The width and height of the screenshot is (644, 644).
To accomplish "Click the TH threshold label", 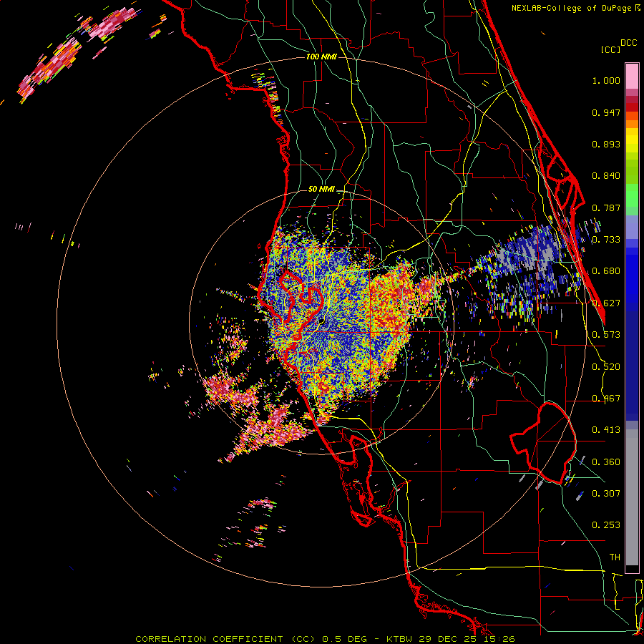I will (615, 557).
